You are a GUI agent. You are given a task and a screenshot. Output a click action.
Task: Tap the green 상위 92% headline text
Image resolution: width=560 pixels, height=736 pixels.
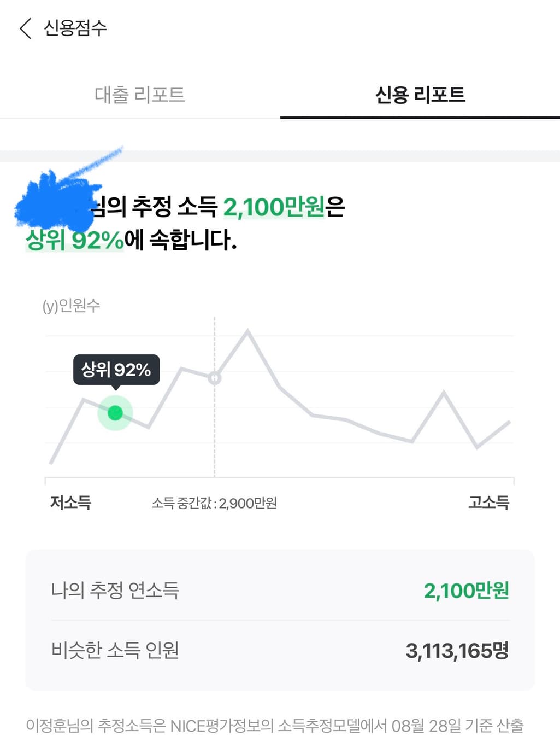click(75, 240)
